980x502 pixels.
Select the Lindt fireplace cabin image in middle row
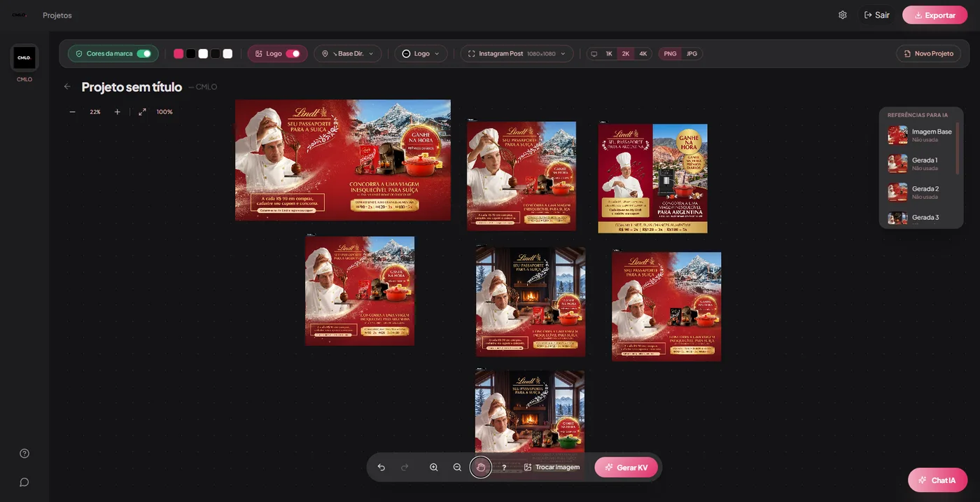coord(531,302)
